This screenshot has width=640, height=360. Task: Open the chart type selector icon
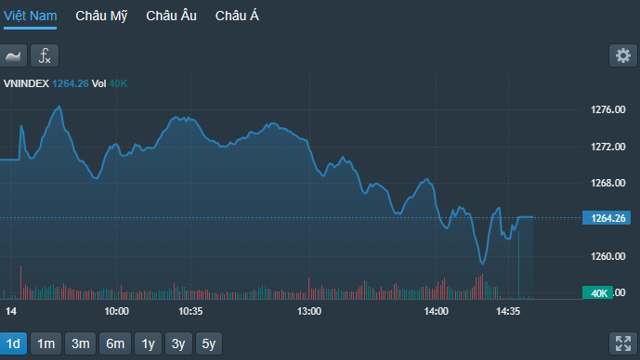[x=13, y=56]
